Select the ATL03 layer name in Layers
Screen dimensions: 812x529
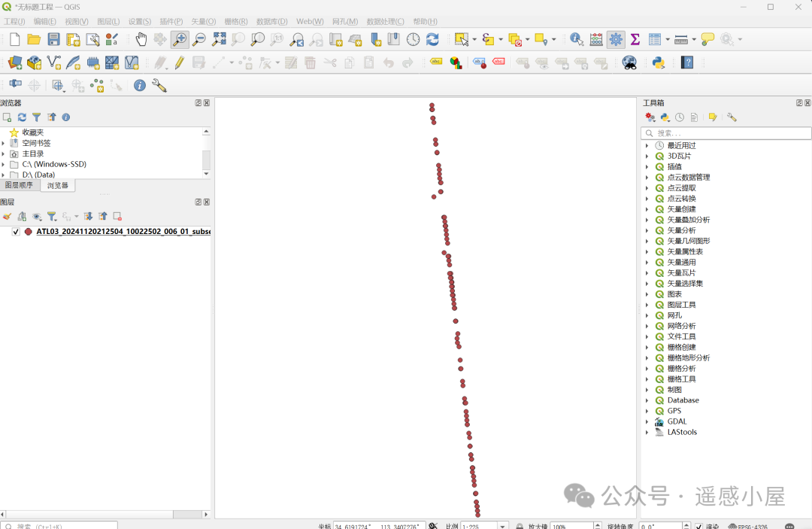[123, 232]
